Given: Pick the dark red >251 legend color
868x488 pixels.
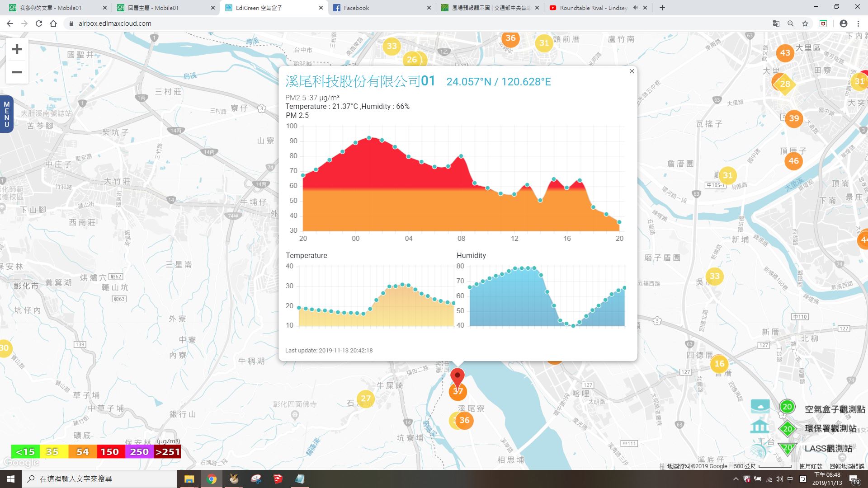Looking at the screenshot, I should coord(167,451).
